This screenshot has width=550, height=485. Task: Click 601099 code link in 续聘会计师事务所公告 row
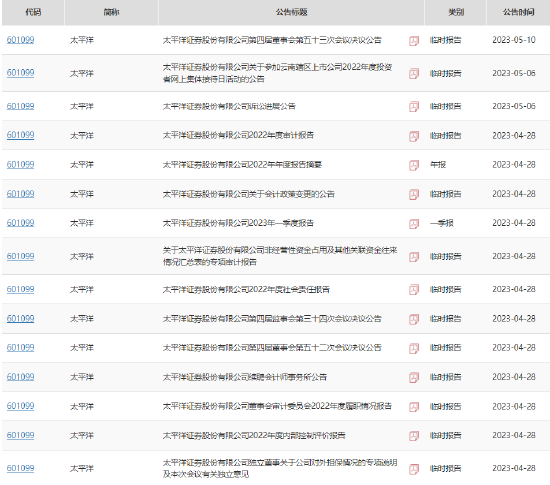click(x=20, y=377)
